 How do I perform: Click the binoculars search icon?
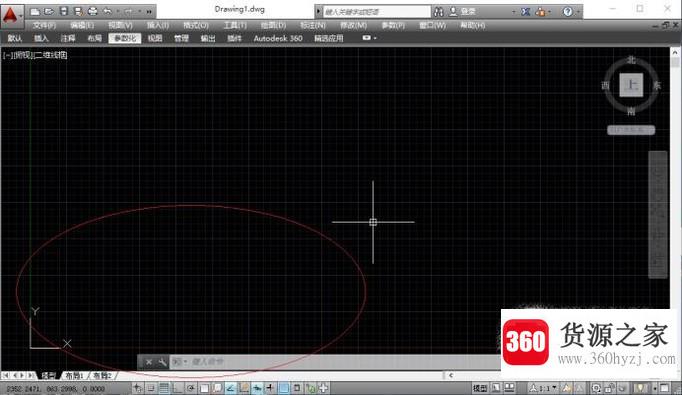coord(439,11)
